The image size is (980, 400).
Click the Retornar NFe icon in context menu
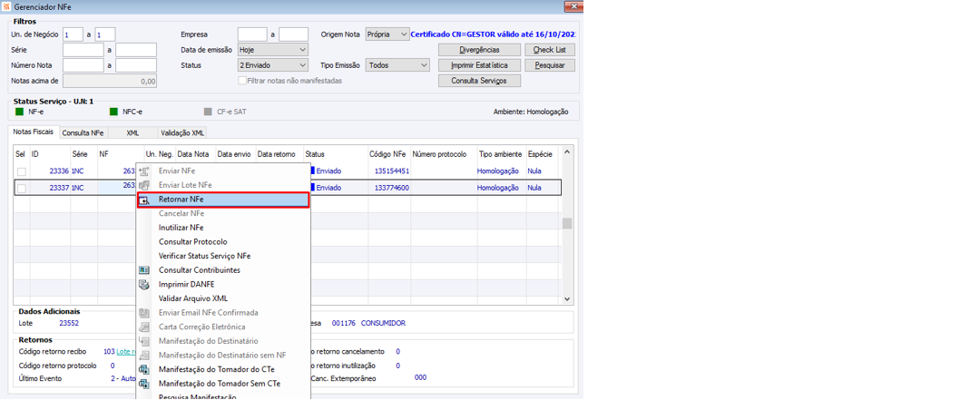[144, 200]
